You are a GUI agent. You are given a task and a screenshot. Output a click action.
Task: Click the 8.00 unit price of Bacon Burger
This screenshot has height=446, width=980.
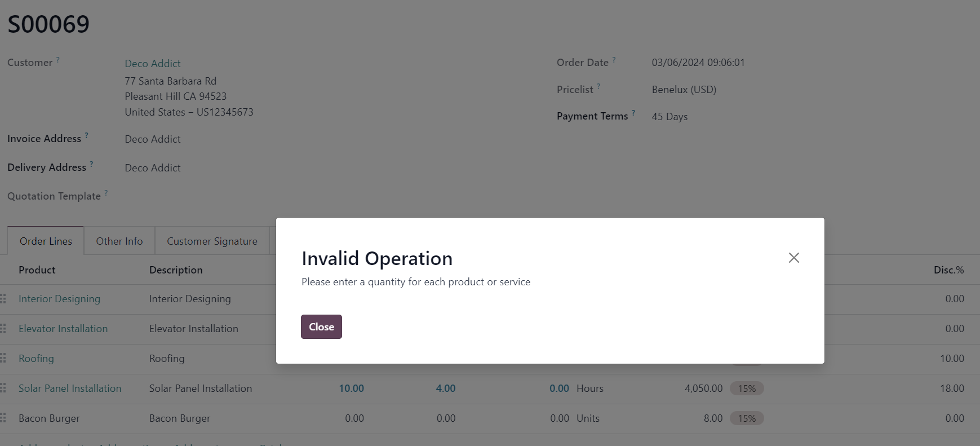[713, 418]
